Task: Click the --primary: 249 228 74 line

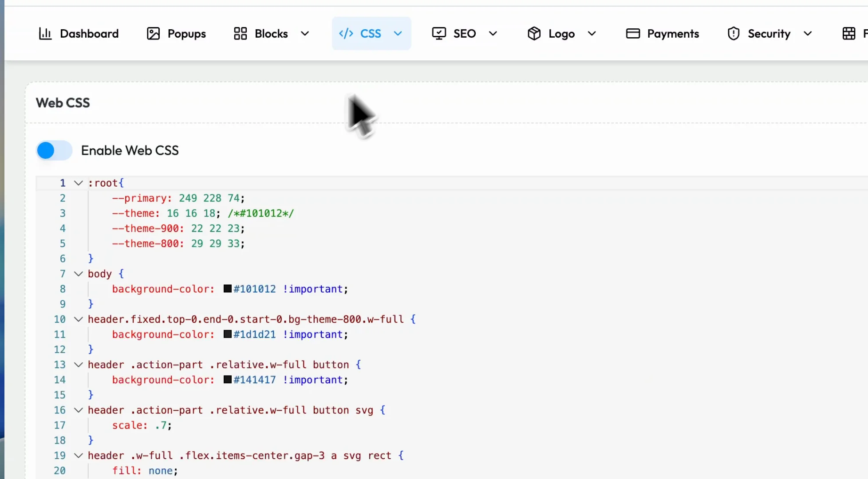Action: pyautogui.click(x=178, y=198)
